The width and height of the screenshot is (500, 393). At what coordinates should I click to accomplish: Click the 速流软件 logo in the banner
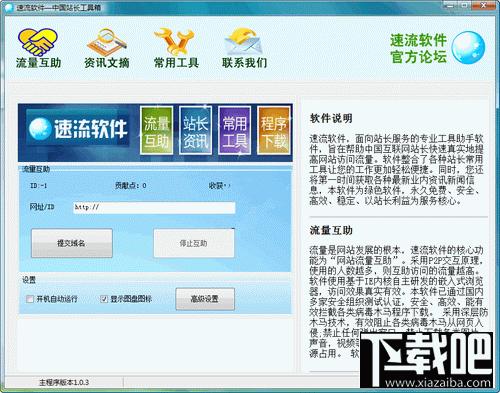[78, 128]
